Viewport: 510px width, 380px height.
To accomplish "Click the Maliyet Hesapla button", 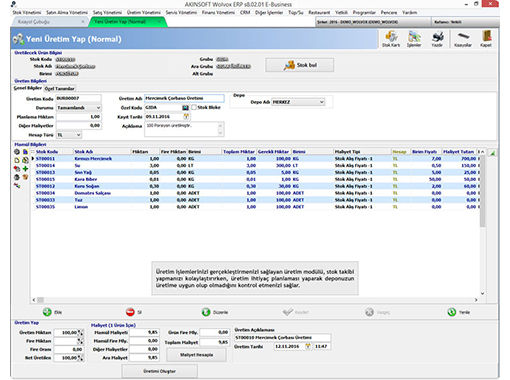I will (x=196, y=355).
